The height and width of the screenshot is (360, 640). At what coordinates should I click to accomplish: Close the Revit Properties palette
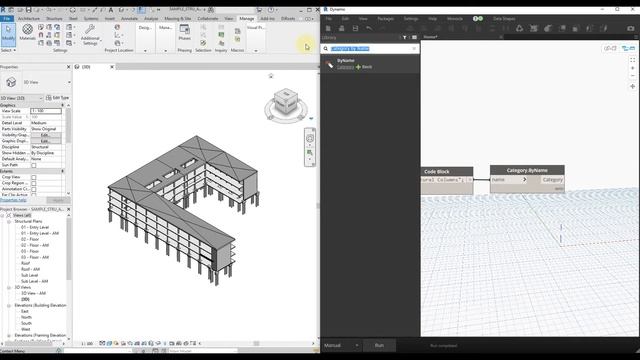[68, 67]
